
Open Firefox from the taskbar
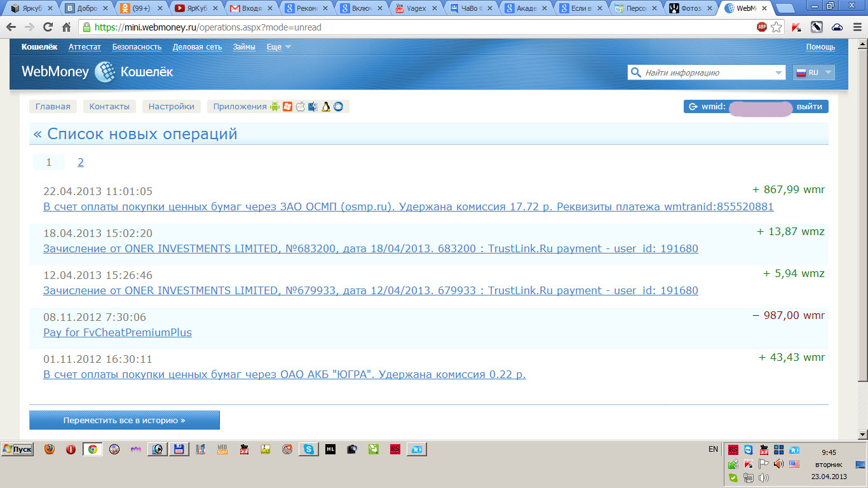50,449
